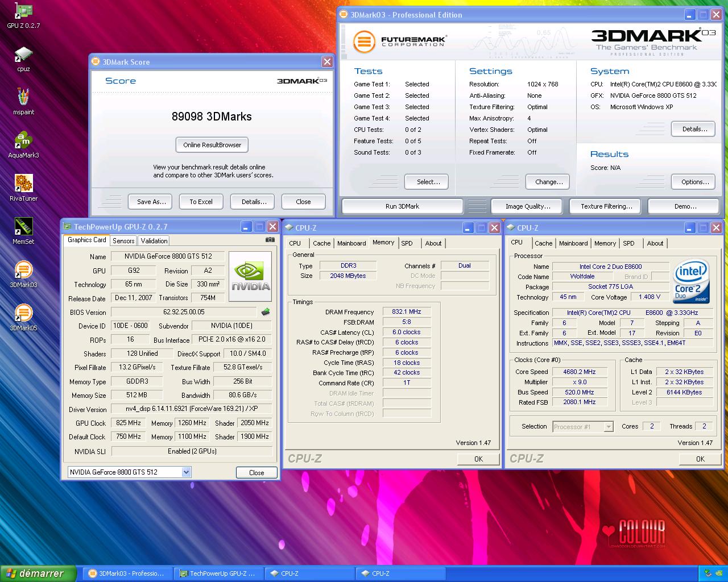Image resolution: width=728 pixels, height=582 pixels.
Task: Open the Mainboard tab in the memory CPU-Z window
Action: click(351, 243)
